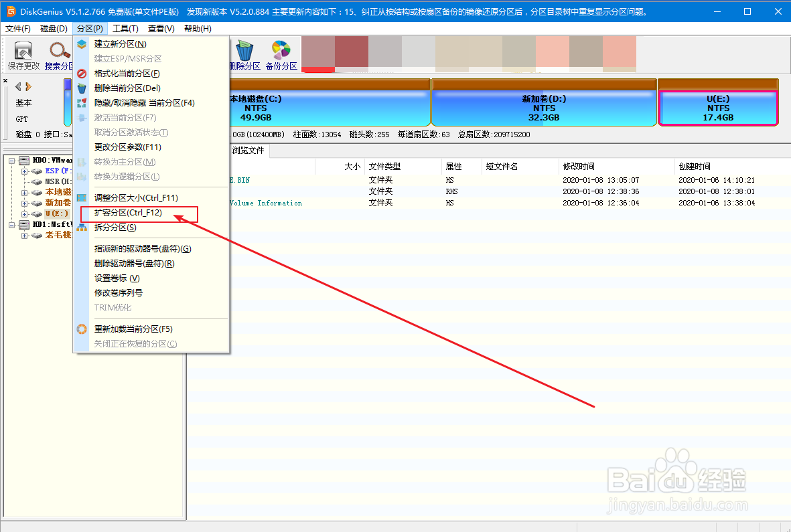Open 工具(T) menu
The width and height of the screenshot is (791, 532).
126,29
